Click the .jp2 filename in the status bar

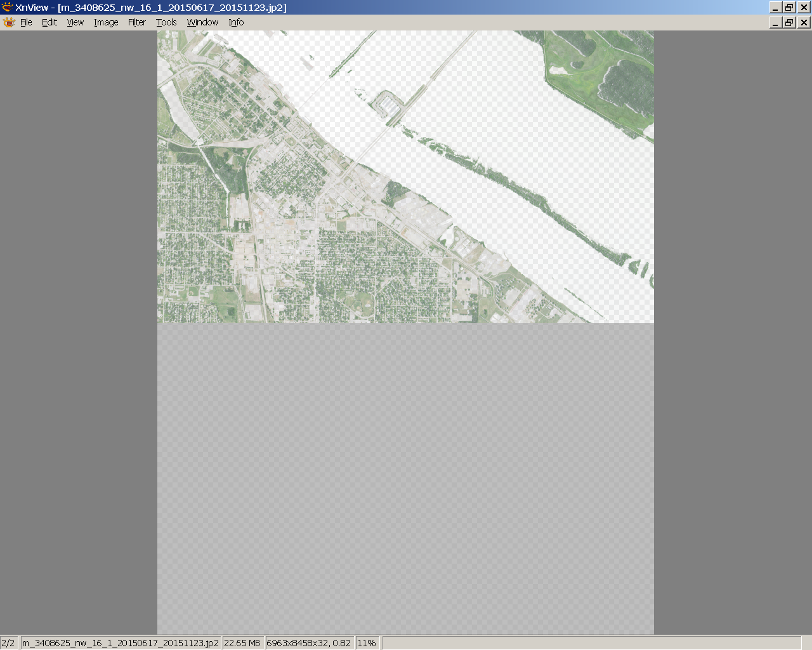[121, 643]
